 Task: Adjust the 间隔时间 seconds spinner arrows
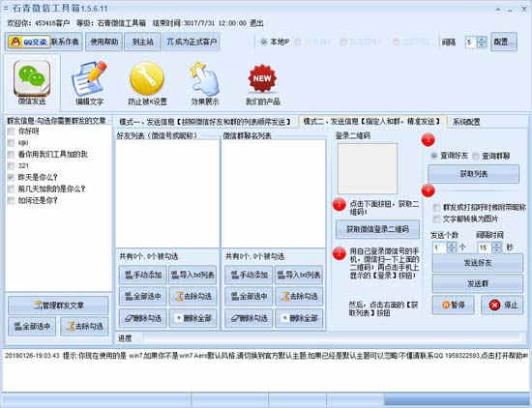497,248
